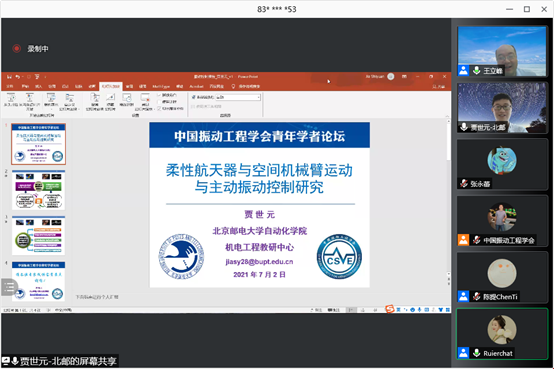554x369 pixels.
Task: Click the save icon in PowerPoint quick access toolbar
Action: click(x=9, y=77)
